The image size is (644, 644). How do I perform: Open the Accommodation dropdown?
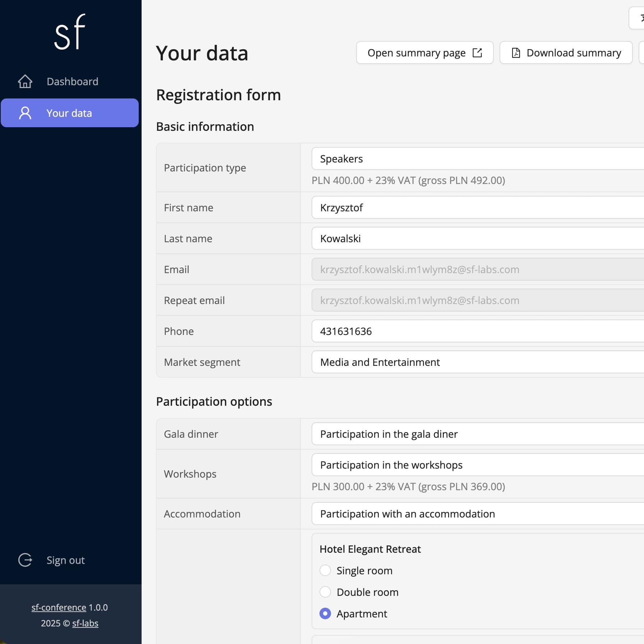tap(467, 514)
